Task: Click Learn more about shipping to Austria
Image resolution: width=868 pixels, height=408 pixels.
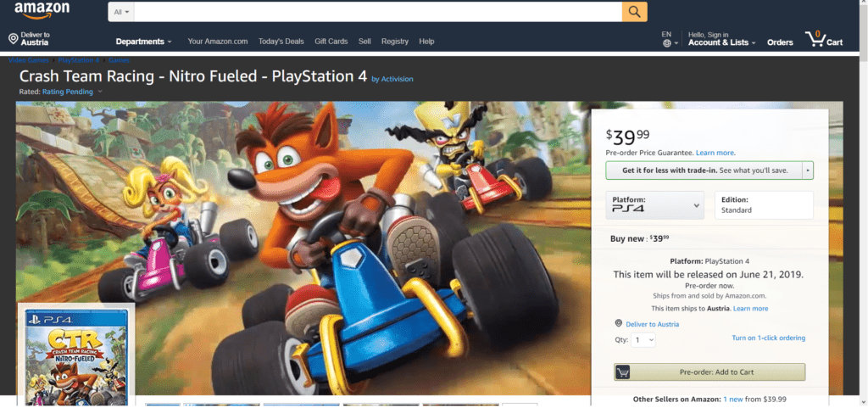Action: (750, 309)
